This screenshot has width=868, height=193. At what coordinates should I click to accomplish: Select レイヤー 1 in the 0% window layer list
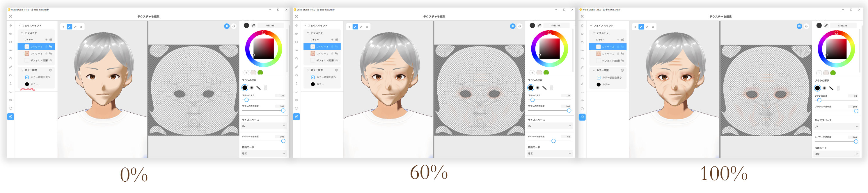pyautogui.click(x=36, y=54)
